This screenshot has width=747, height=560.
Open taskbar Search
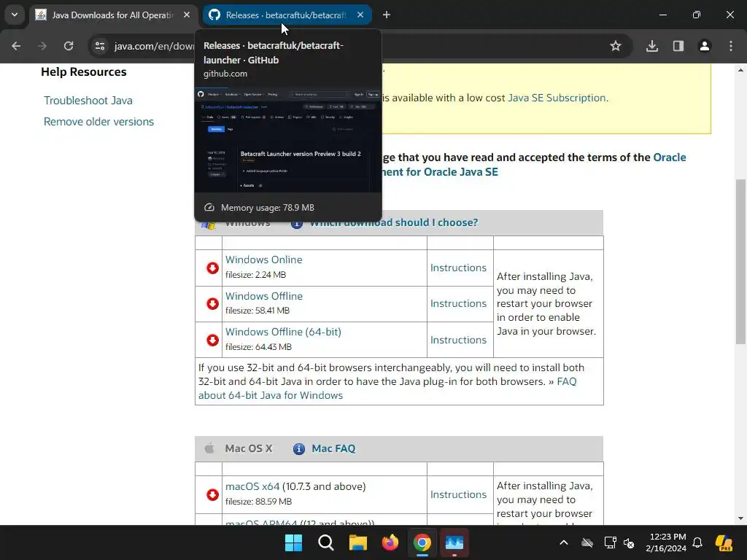(326, 542)
